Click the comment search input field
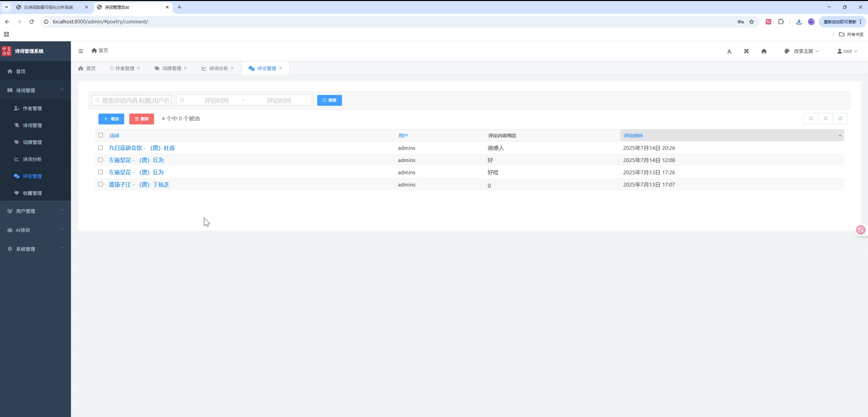Image resolution: width=868 pixels, height=417 pixels. [132, 100]
